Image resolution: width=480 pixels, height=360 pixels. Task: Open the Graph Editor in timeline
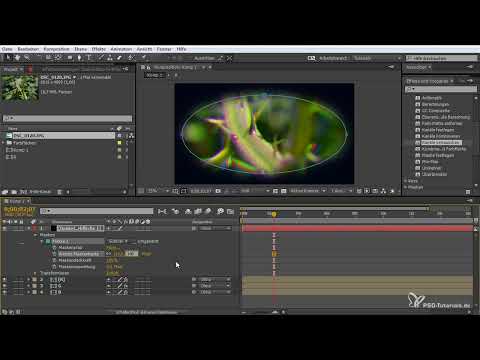[x=230, y=211]
